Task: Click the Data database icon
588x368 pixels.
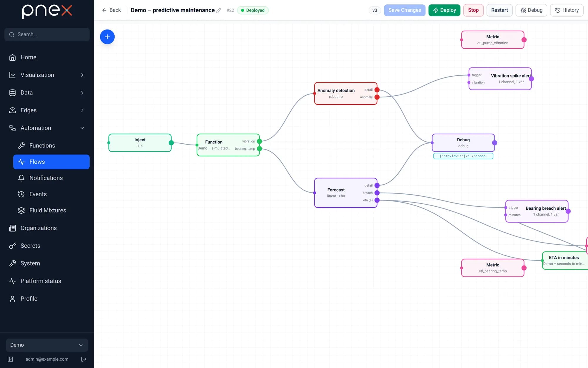Action: 12,92
